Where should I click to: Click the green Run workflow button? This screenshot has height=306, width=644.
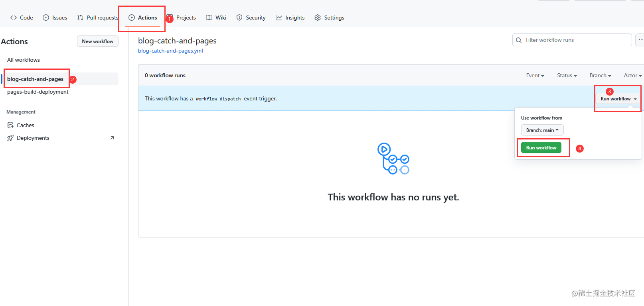[x=541, y=148]
